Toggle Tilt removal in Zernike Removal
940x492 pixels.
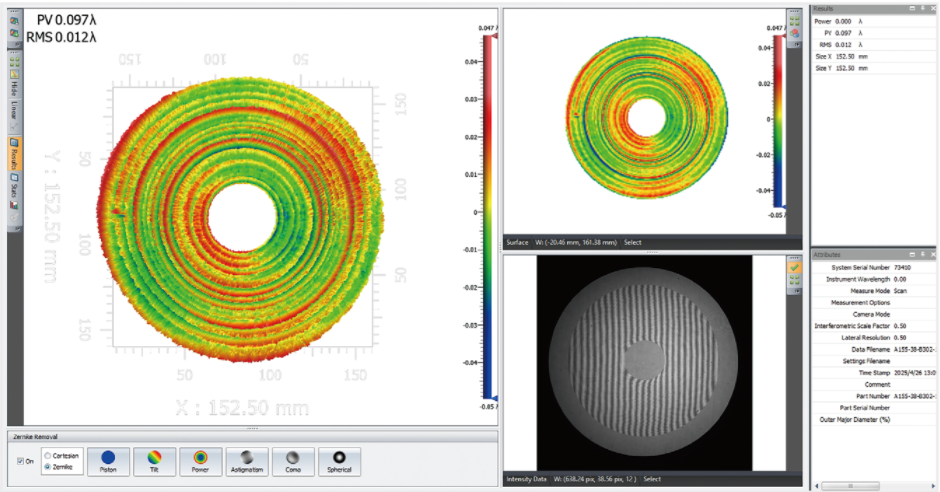click(x=153, y=461)
